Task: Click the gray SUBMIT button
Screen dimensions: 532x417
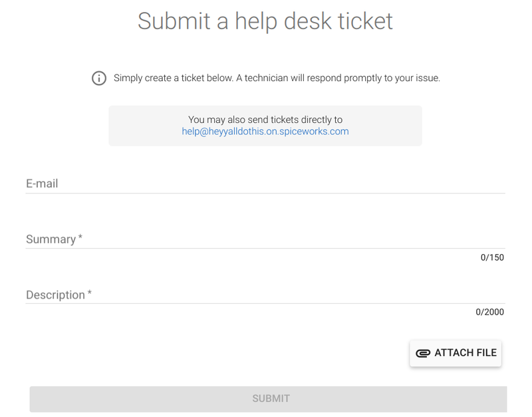Action: tap(268, 398)
